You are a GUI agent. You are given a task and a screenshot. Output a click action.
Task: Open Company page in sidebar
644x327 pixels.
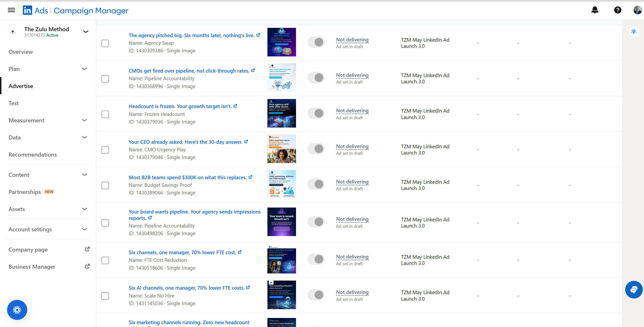28,249
